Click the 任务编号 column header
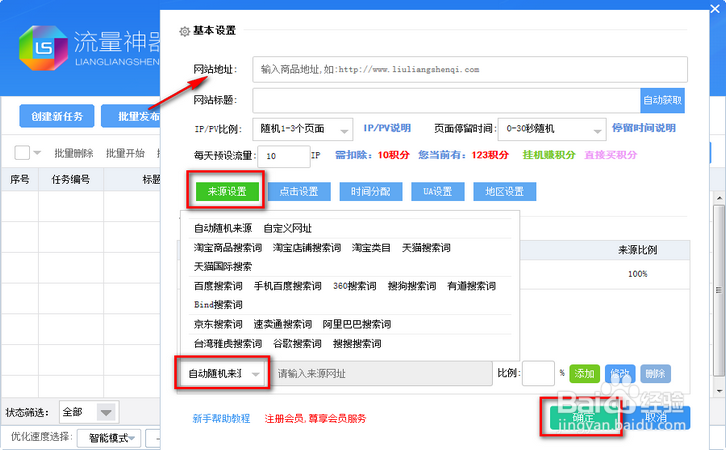This screenshot has height=450, width=726. click(70, 179)
